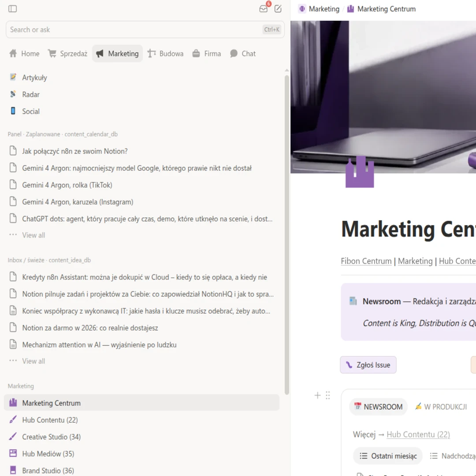Click document icon beside 'Mechanizm attention w AI'
The image size is (476, 476).
[13, 344]
